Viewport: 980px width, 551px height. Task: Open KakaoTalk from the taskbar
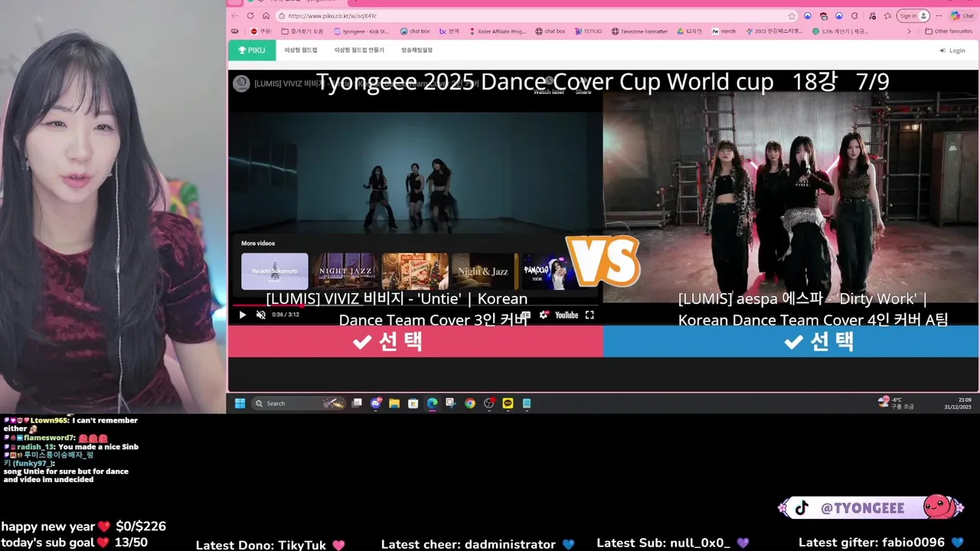tap(508, 403)
